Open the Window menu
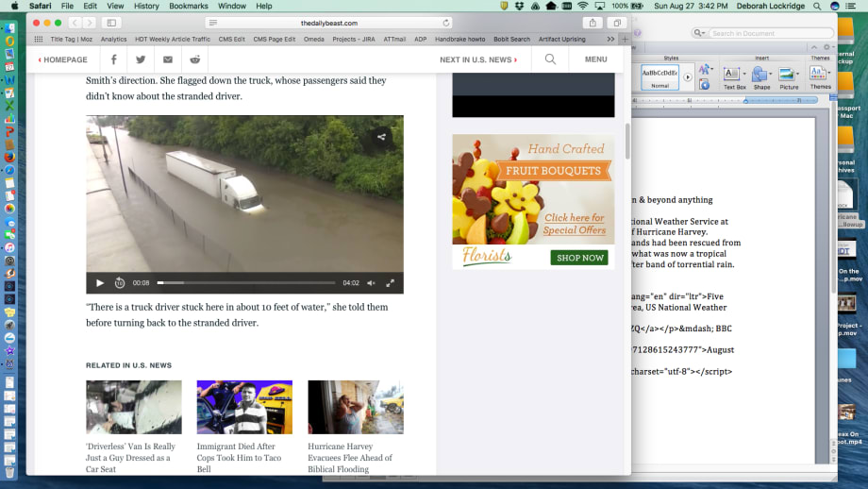Image resolution: width=868 pixels, height=489 pixels. click(x=231, y=6)
